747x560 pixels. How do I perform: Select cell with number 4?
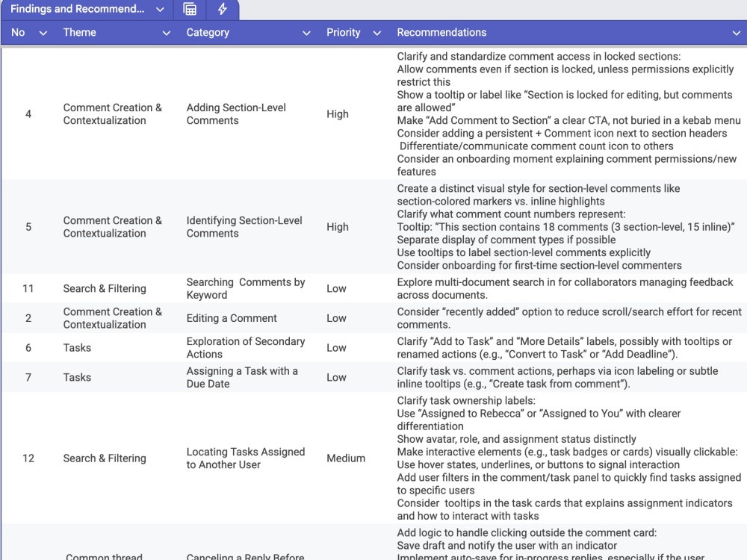[x=28, y=114]
